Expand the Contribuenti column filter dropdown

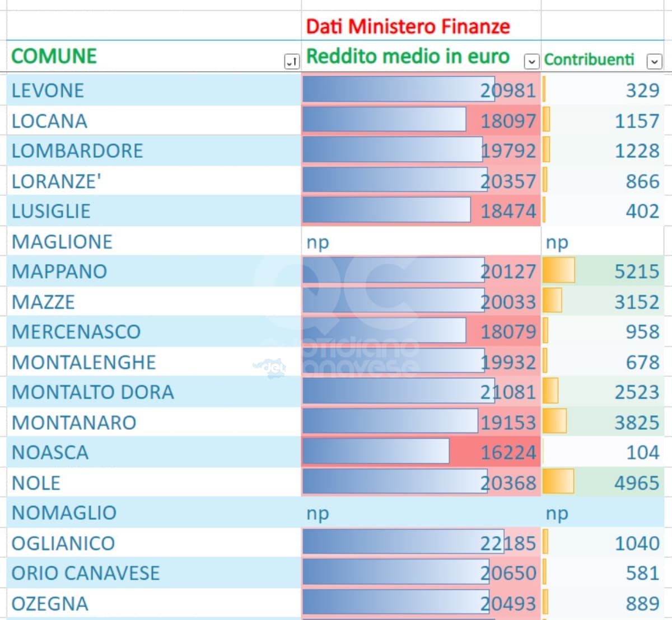pos(654,61)
